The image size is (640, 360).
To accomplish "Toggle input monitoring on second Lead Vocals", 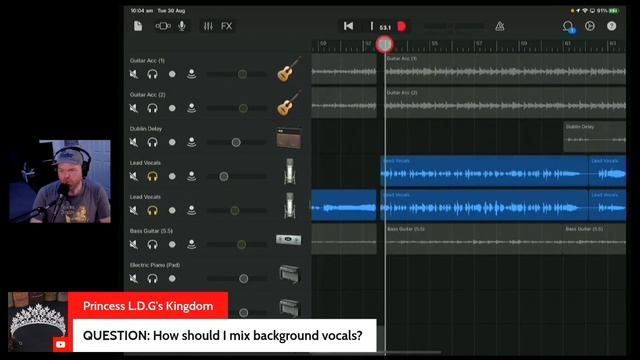I will pyautogui.click(x=191, y=210).
